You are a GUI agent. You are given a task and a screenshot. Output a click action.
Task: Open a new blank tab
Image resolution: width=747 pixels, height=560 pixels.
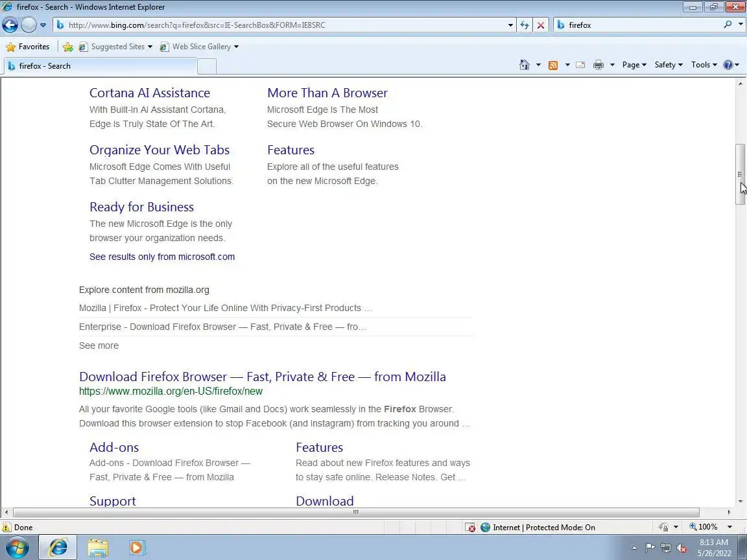[x=207, y=66]
